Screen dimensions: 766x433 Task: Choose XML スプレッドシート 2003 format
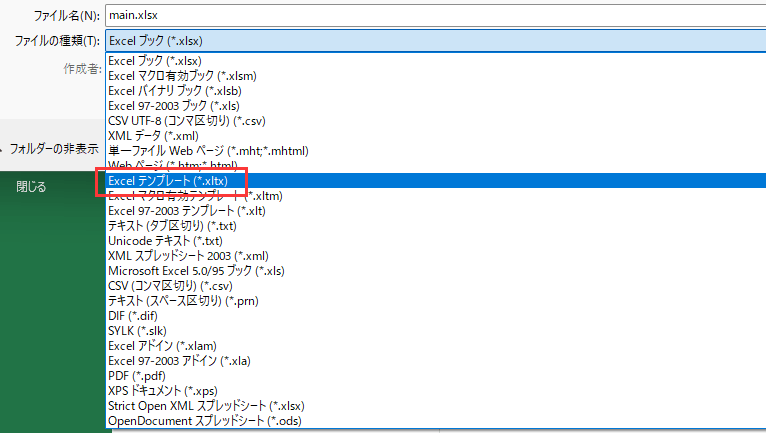pos(188,256)
